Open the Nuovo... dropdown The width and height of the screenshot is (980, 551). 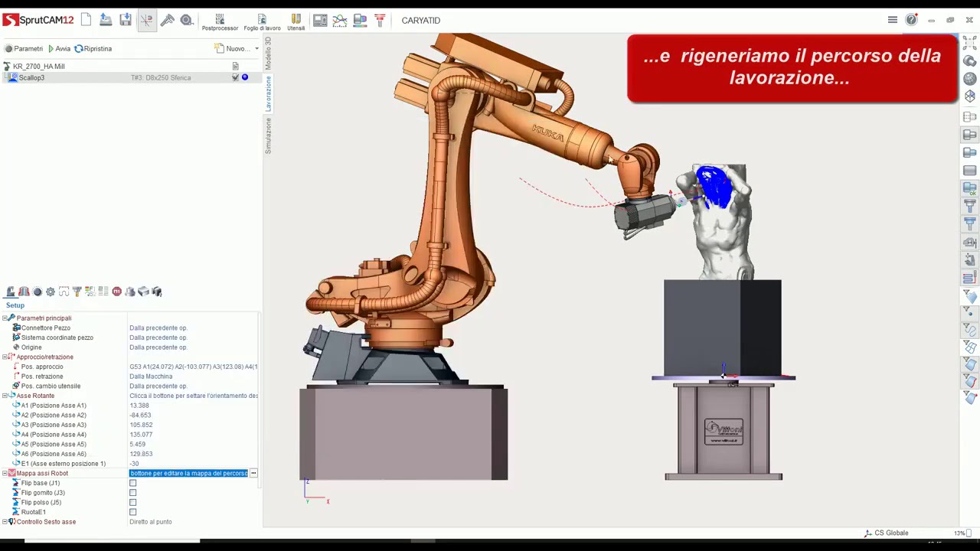[238, 48]
